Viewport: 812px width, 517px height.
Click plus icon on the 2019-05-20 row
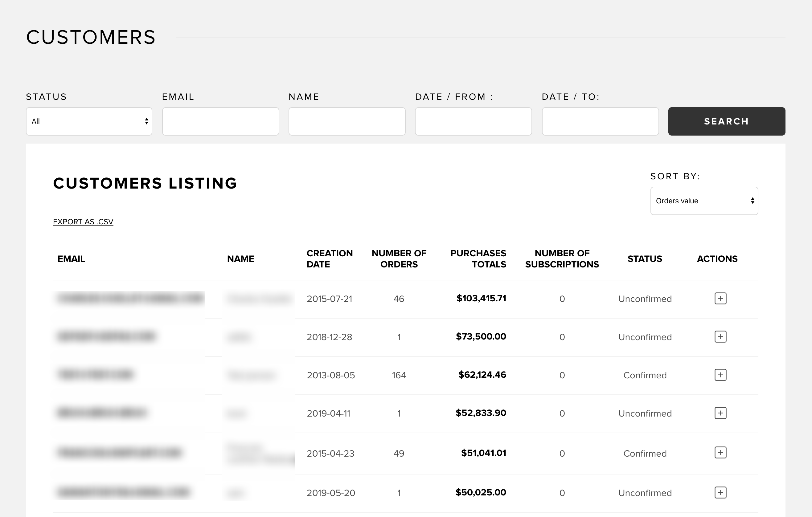[720, 492]
